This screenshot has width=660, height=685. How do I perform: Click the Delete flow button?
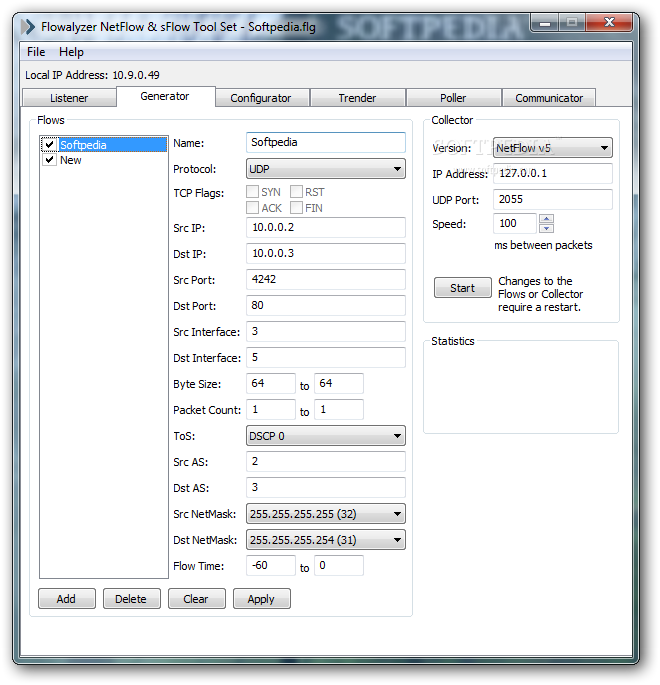pyautogui.click(x=131, y=599)
